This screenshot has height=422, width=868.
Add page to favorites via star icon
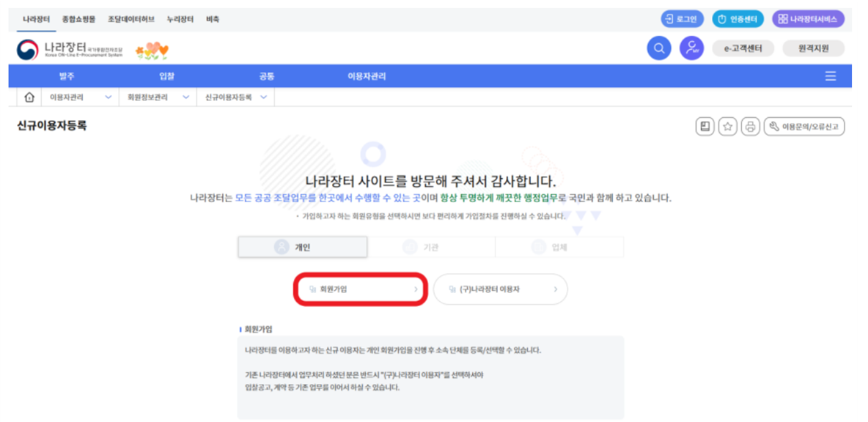[x=729, y=125]
